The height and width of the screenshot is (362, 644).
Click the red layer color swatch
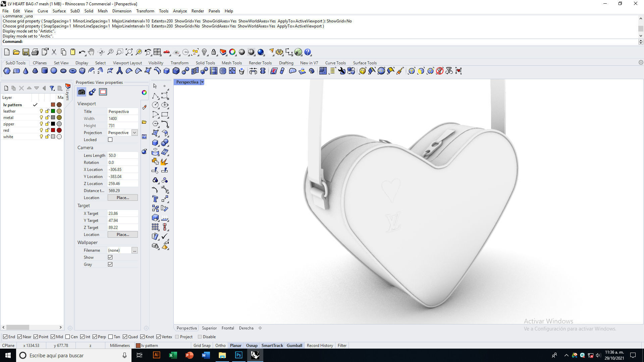(x=53, y=130)
